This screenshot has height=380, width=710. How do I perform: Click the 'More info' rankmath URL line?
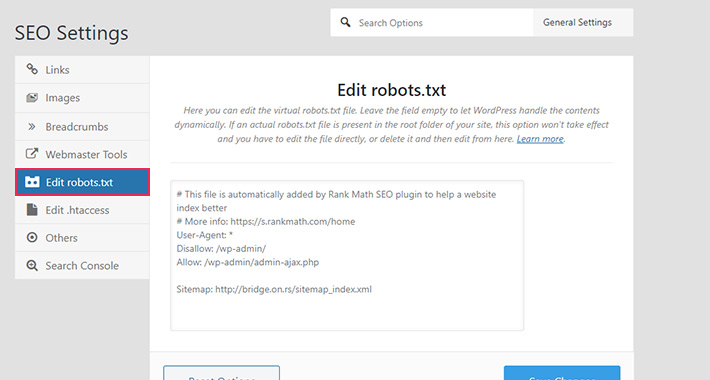click(266, 221)
